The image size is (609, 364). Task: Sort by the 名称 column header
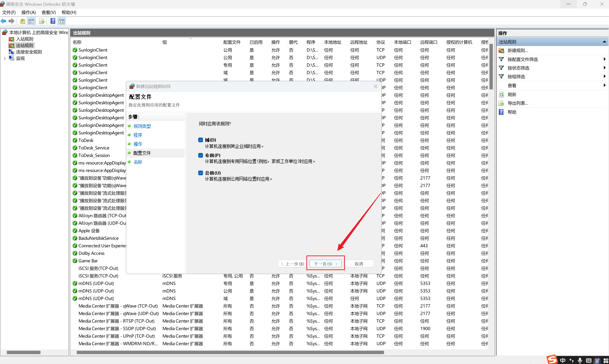(x=115, y=42)
